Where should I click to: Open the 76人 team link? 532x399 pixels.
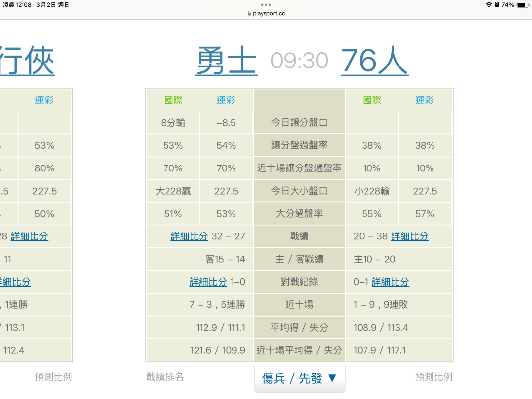(x=374, y=61)
